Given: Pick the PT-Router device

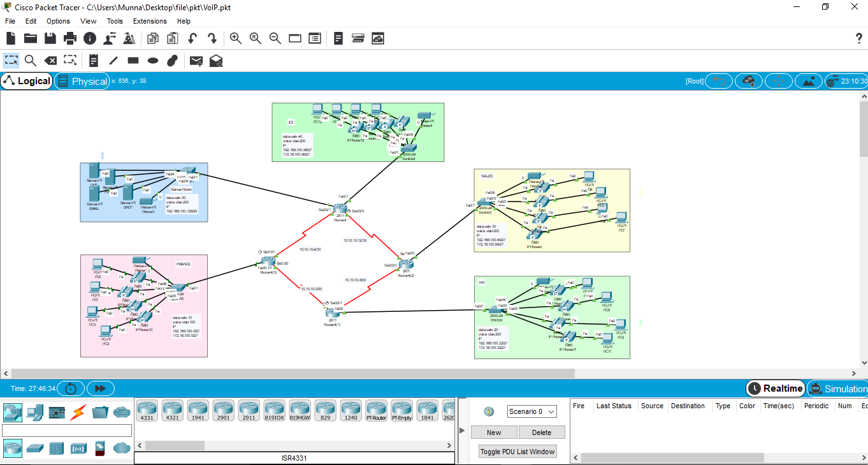Looking at the screenshot, I should [376, 410].
